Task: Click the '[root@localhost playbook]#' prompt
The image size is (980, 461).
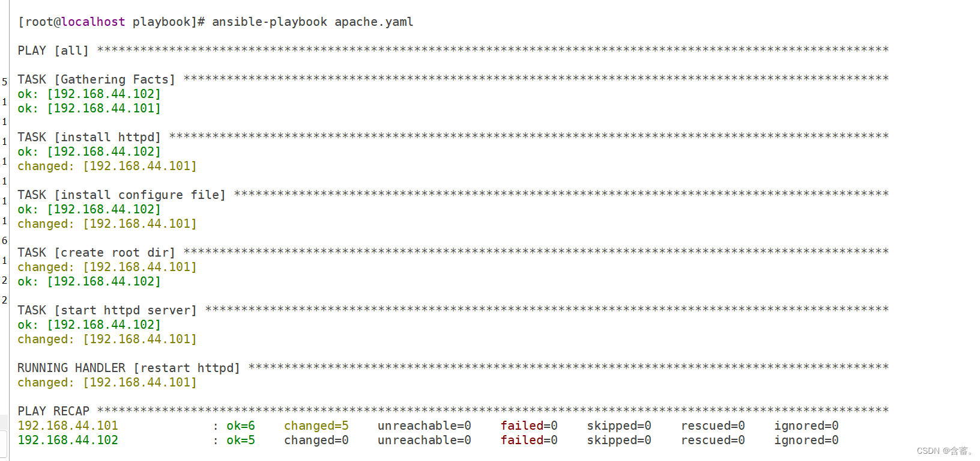Action: pos(112,22)
